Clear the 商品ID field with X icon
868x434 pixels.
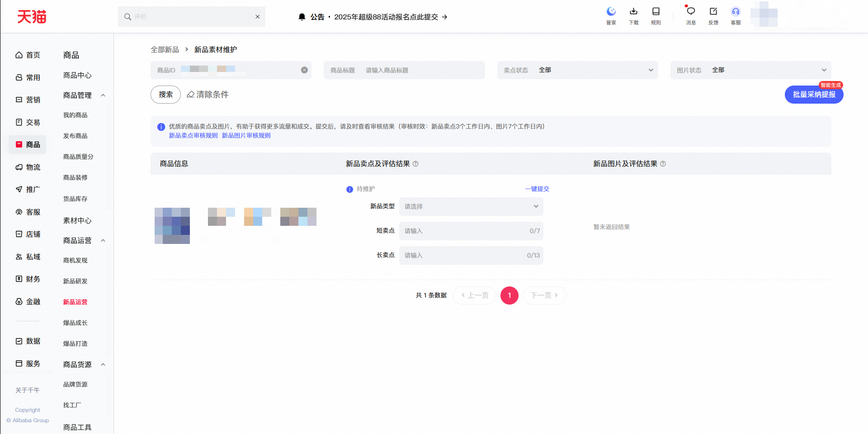304,70
